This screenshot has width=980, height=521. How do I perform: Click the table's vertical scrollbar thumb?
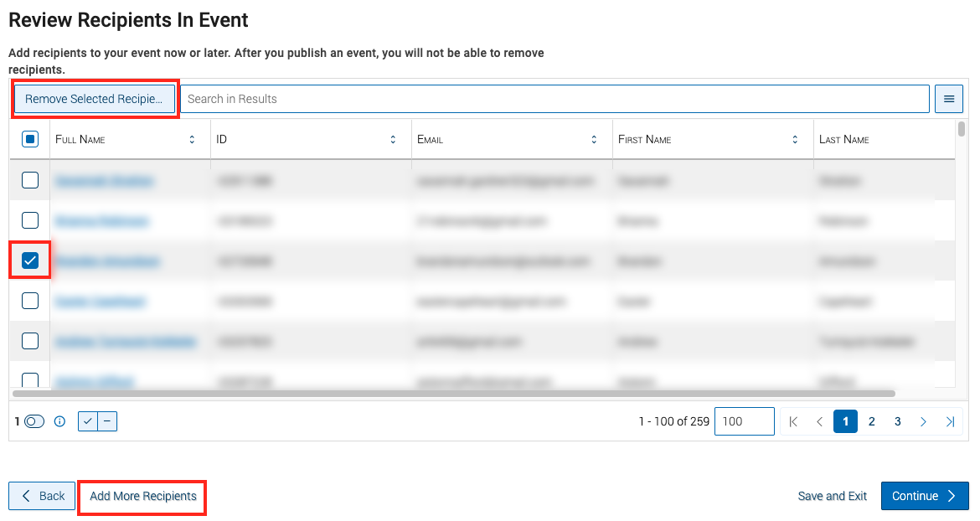coord(962,129)
